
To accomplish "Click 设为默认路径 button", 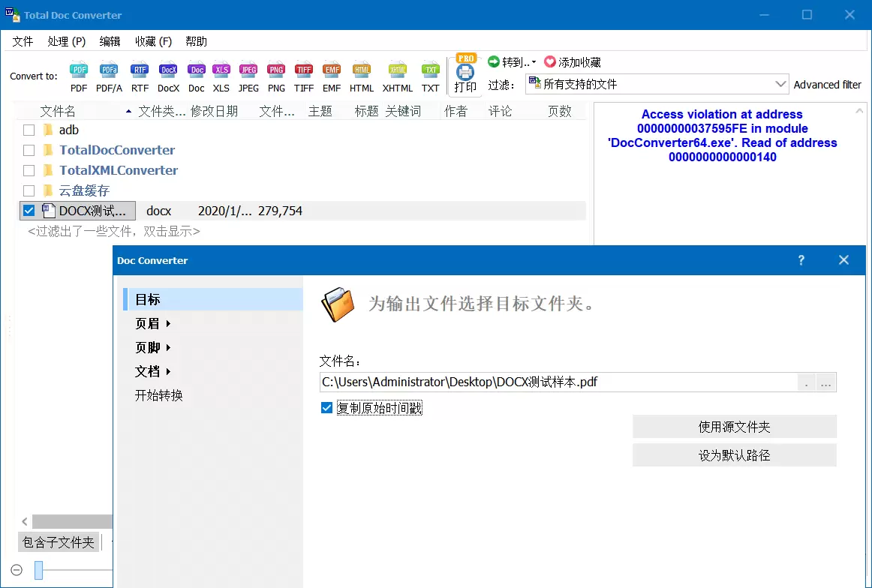I will (734, 455).
